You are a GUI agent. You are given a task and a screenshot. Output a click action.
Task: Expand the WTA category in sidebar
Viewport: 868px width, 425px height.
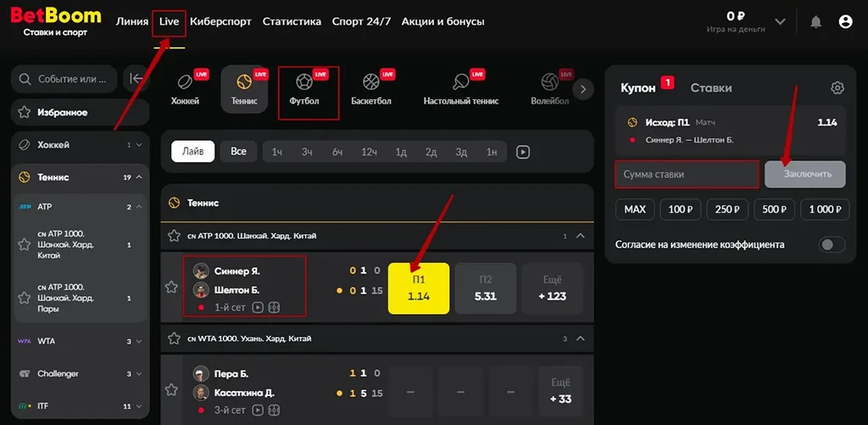[x=138, y=341]
